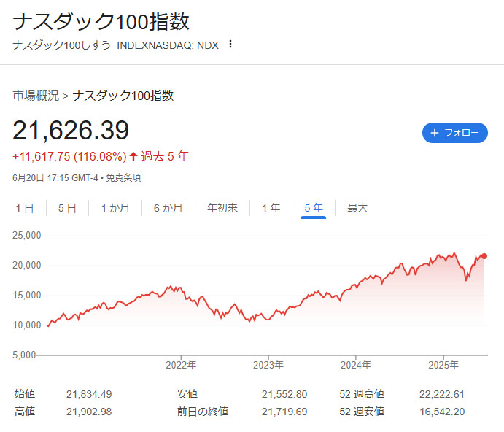504x432 pixels.
Task: Click the ナスダック100指数 breadcrumb item
Action: pyautogui.click(x=123, y=96)
